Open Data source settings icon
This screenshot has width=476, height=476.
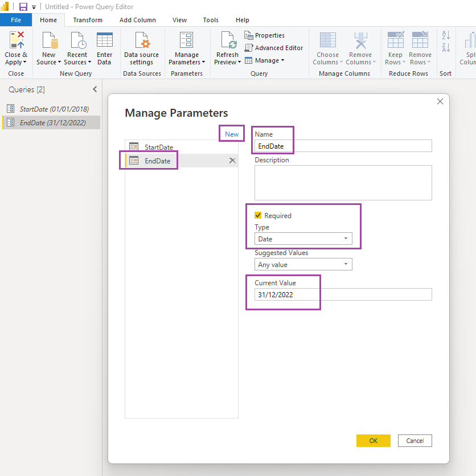tap(142, 40)
